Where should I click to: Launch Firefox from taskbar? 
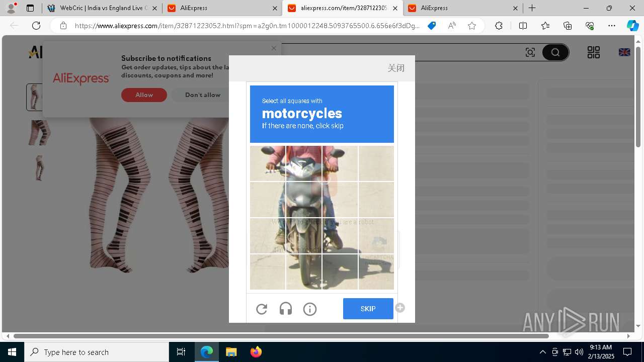pyautogui.click(x=256, y=352)
